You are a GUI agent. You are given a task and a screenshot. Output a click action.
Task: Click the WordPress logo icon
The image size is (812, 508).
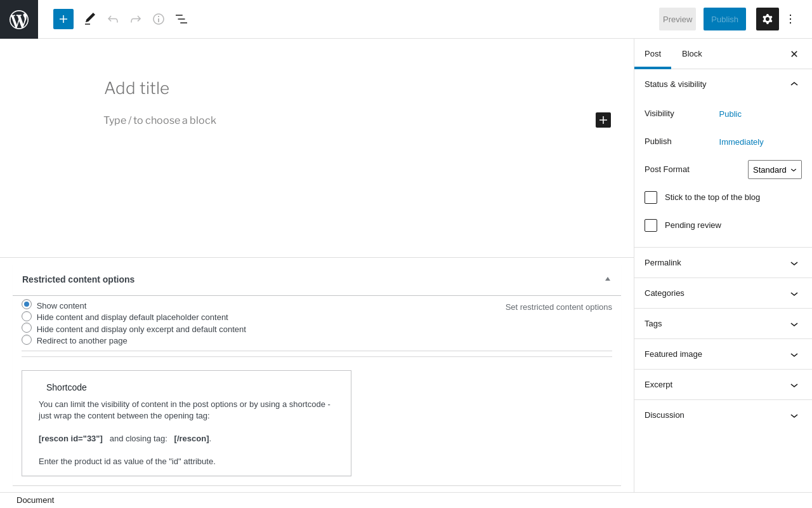[19, 19]
